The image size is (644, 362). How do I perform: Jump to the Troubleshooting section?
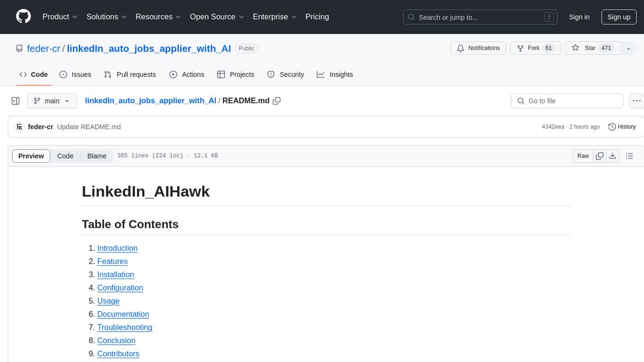(x=125, y=327)
